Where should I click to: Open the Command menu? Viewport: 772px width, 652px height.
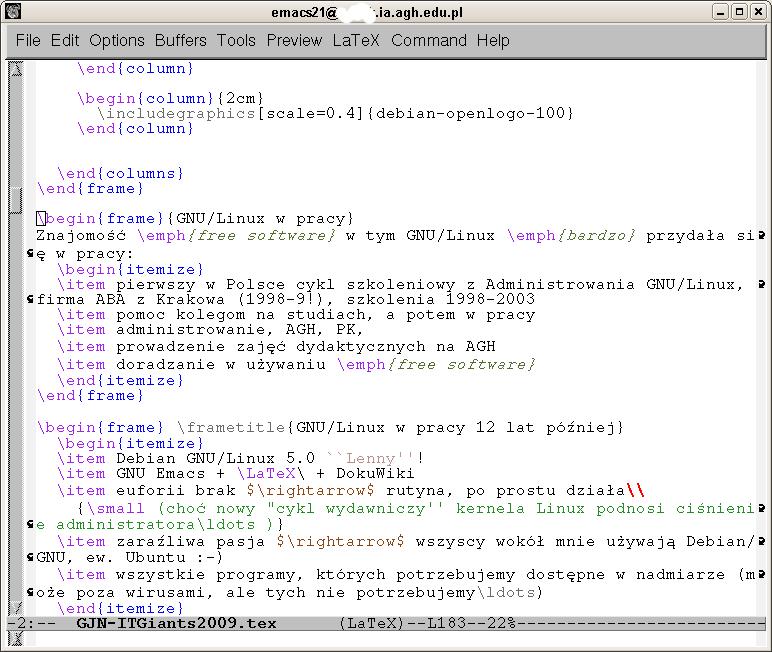[x=428, y=40]
